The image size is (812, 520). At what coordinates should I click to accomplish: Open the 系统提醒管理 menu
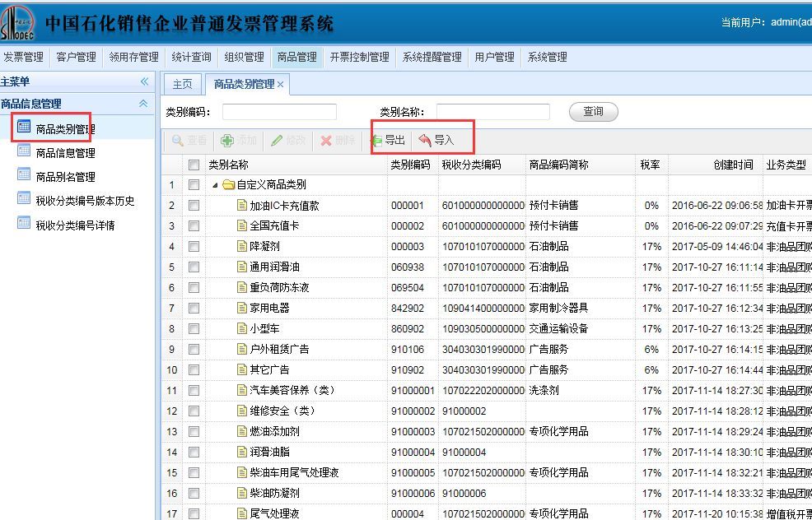coord(432,57)
